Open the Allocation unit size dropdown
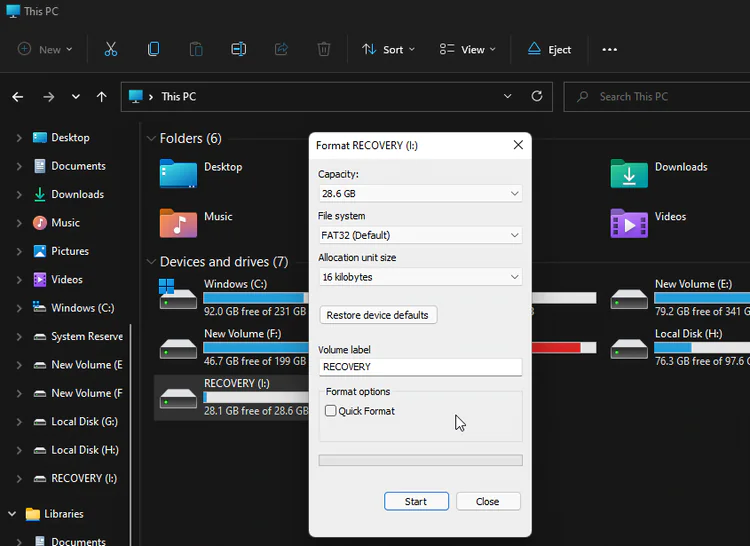 (420, 277)
